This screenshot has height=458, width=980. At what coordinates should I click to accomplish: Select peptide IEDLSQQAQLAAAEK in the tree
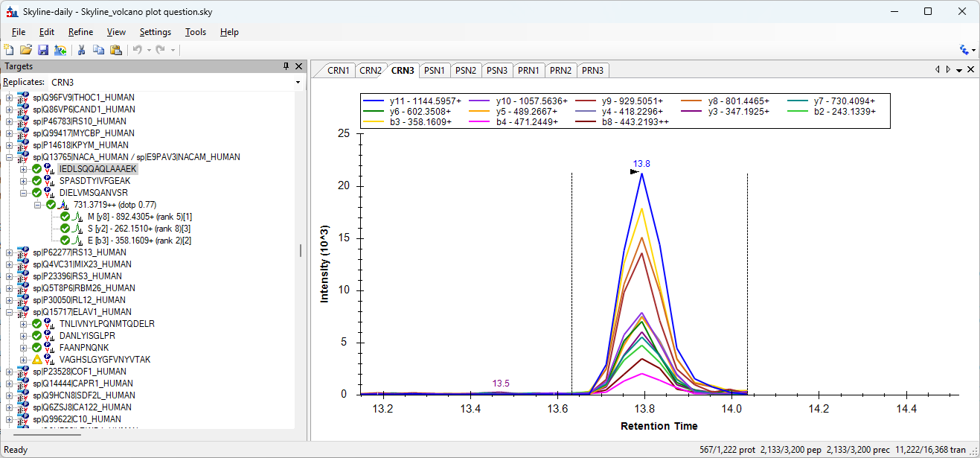click(97, 169)
